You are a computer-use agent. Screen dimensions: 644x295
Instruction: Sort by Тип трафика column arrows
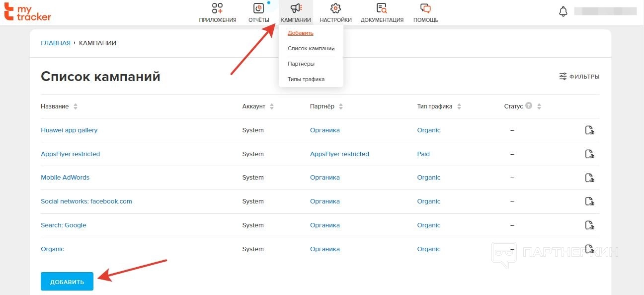[x=459, y=106]
